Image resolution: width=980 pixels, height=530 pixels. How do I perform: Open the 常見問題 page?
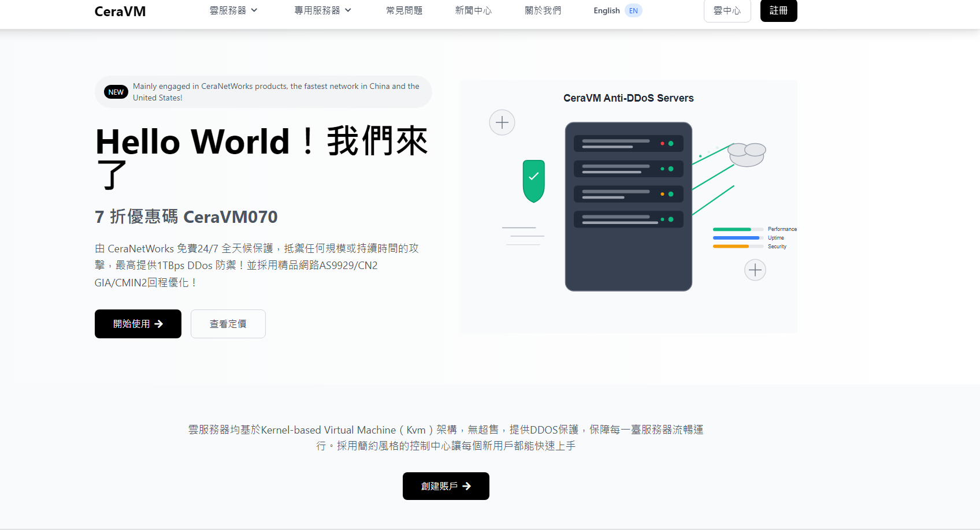click(x=404, y=10)
